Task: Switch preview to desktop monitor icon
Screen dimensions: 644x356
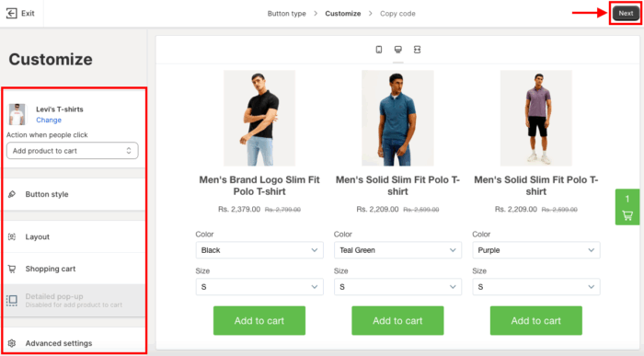Action: (398, 50)
